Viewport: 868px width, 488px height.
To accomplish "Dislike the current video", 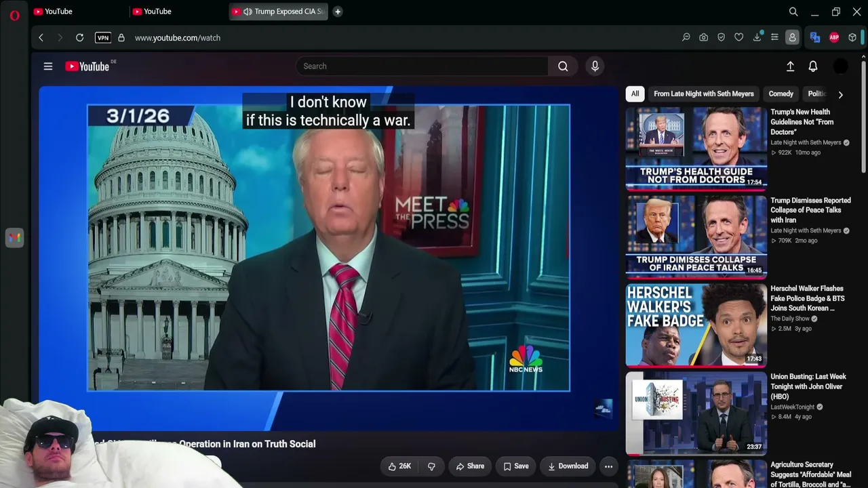I will [431, 466].
